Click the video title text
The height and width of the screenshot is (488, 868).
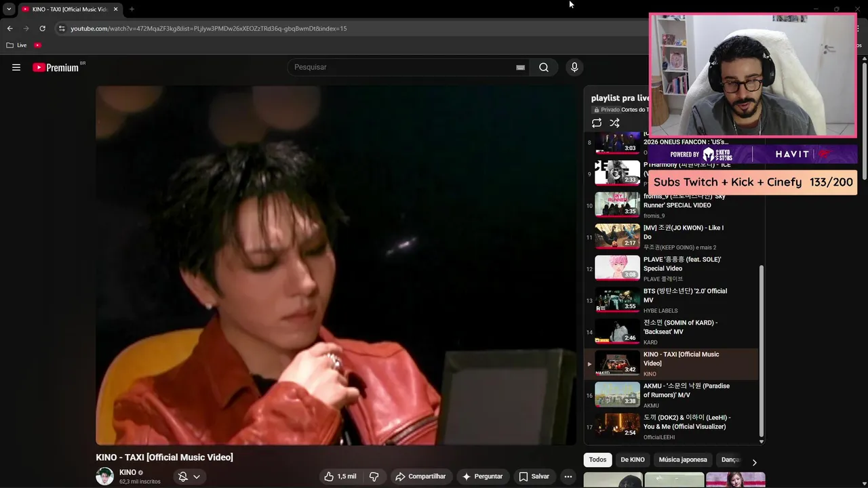tap(164, 457)
